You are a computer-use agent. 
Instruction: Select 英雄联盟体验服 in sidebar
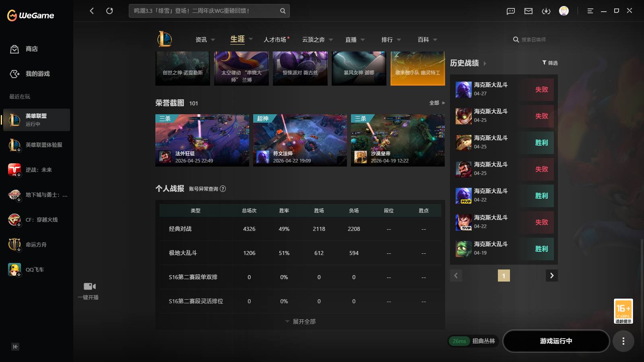coord(37,145)
